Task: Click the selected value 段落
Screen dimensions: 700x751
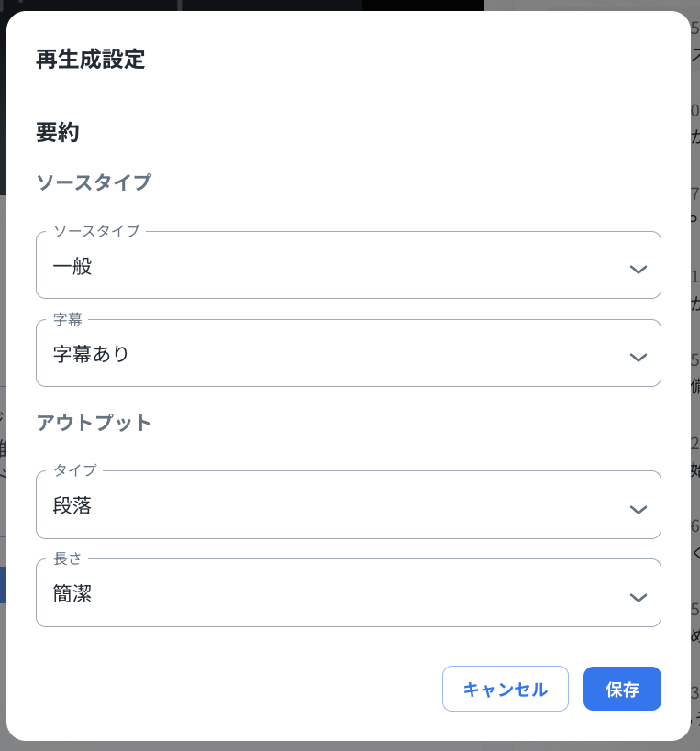Action: 72,505
